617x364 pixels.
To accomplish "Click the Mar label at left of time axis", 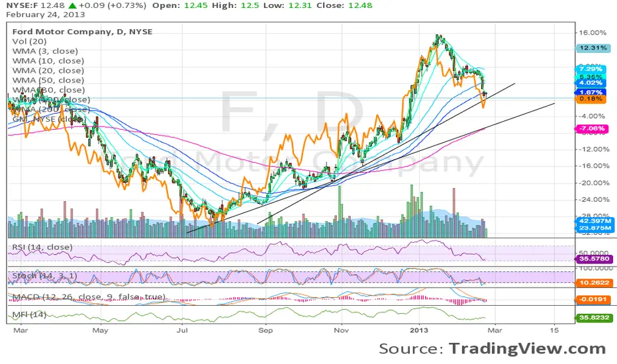I will (21, 330).
